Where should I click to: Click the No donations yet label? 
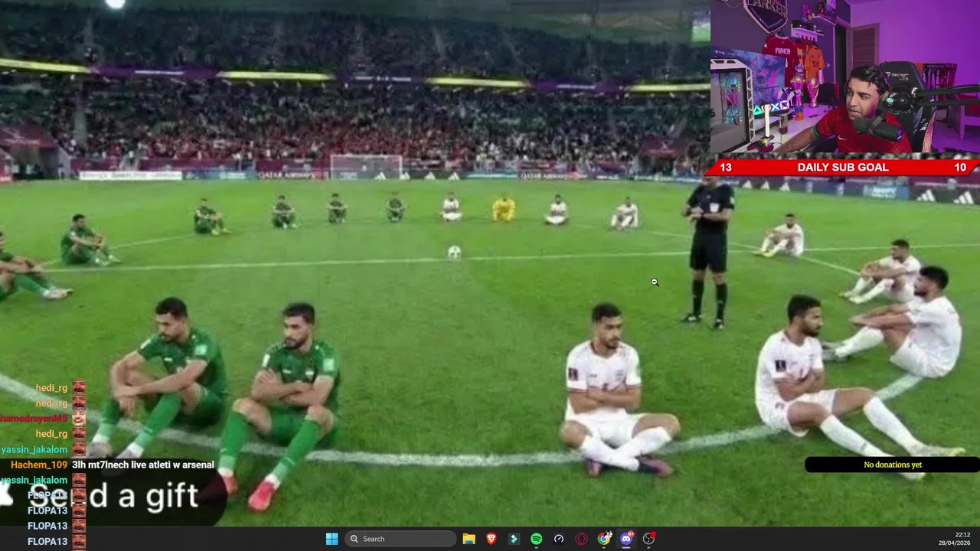(x=892, y=465)
